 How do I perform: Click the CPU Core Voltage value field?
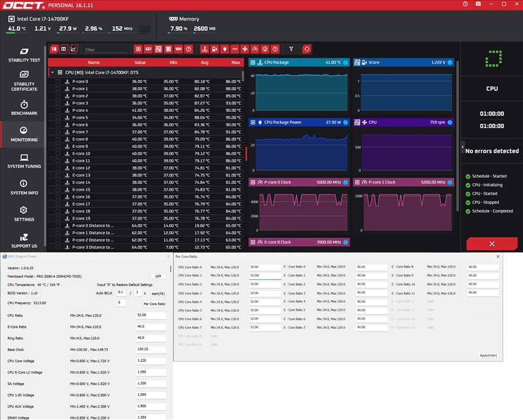click(151, 360)
